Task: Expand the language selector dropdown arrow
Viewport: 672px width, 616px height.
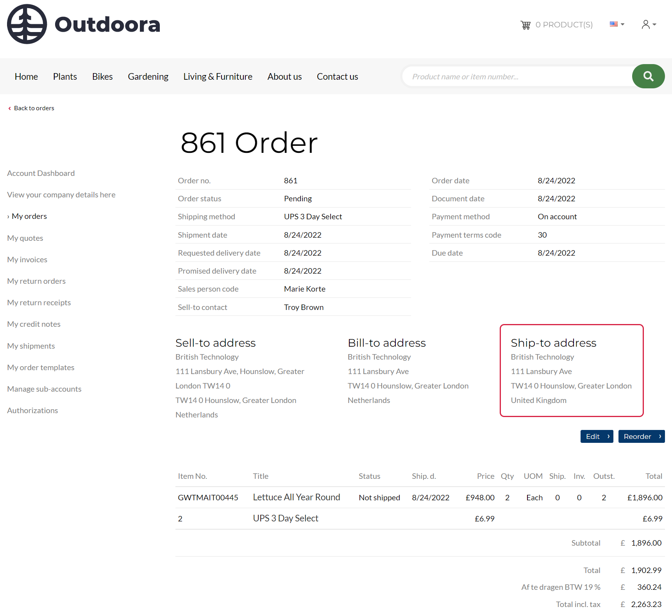Action: [623, 24]
